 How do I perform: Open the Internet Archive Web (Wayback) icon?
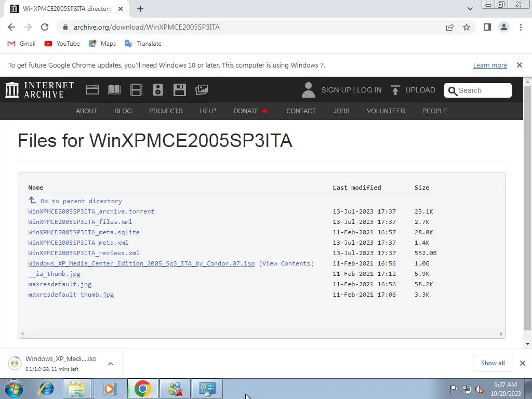(x=92, y=90)
